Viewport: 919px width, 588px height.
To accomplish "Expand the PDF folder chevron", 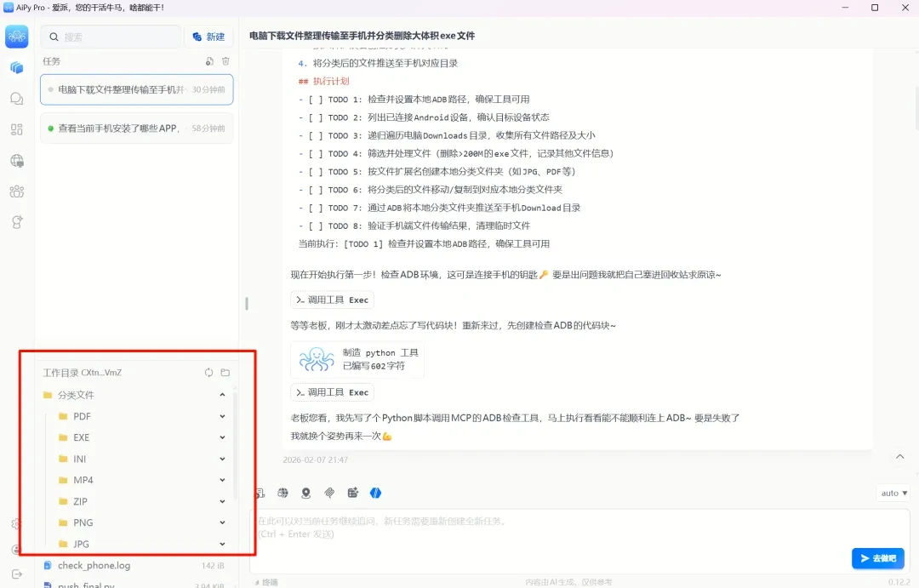I will (x=222, y=416).
